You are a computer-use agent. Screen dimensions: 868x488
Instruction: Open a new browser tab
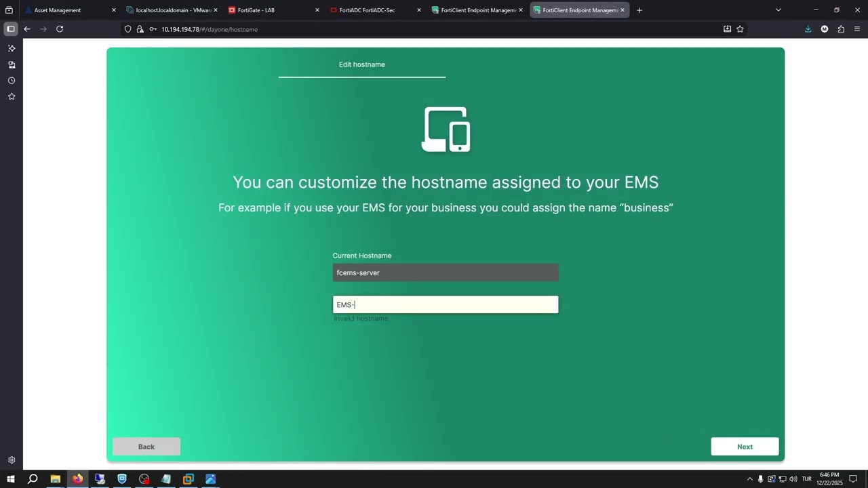click(639, 10)
